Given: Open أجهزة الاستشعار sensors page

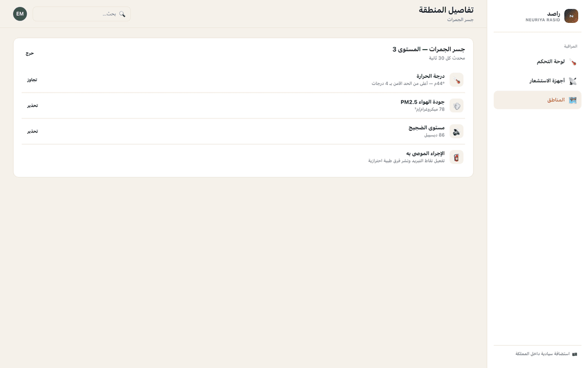Looking at the screenshot, I should pyautogui.click(x=537, y=81).
